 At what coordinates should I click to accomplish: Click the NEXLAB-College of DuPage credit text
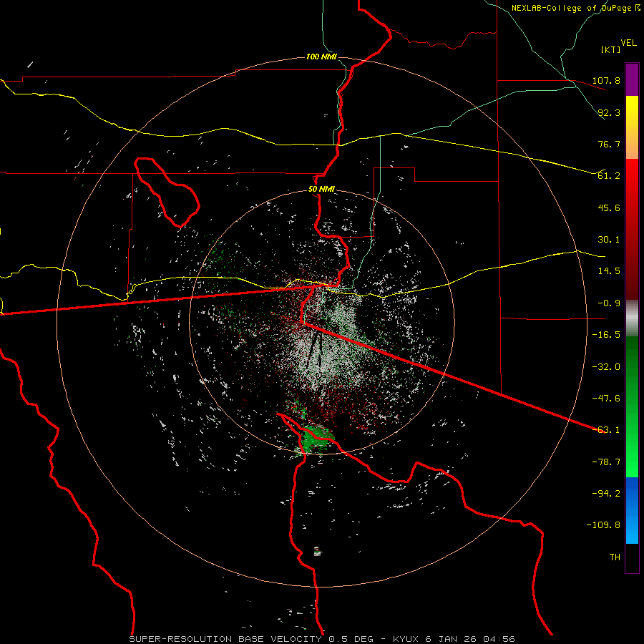575,8
